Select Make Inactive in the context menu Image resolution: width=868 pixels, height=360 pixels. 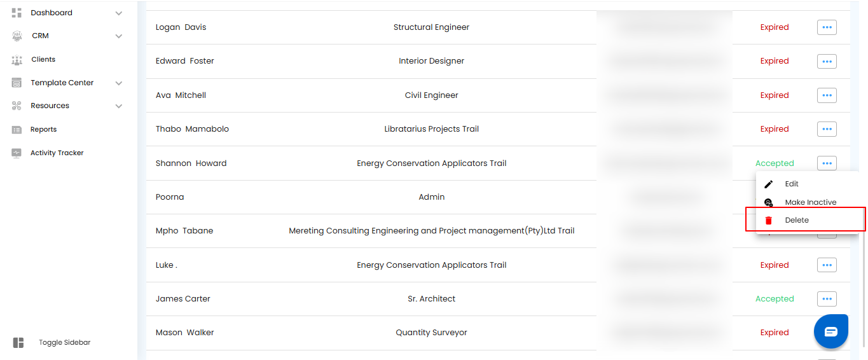810,202
